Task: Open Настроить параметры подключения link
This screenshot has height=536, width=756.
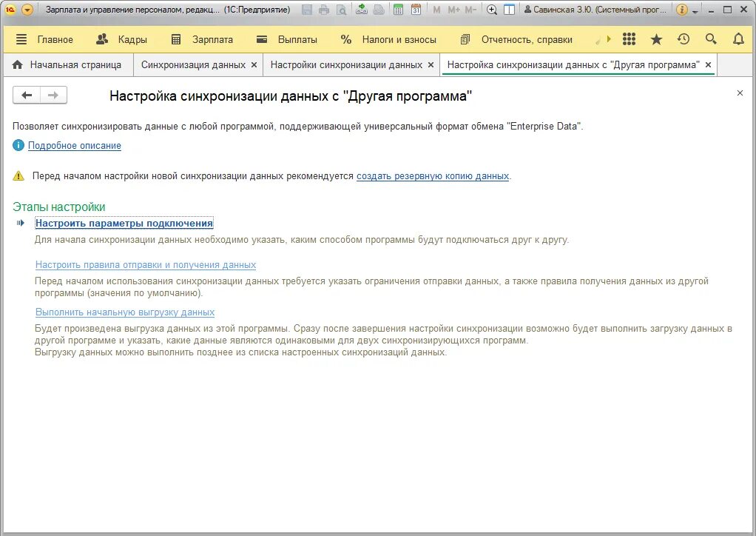Action: tap(124, 224)
